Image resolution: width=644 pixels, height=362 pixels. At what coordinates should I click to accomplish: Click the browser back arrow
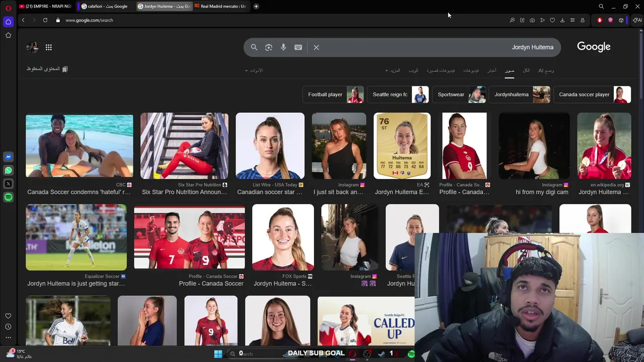point(23,20)
